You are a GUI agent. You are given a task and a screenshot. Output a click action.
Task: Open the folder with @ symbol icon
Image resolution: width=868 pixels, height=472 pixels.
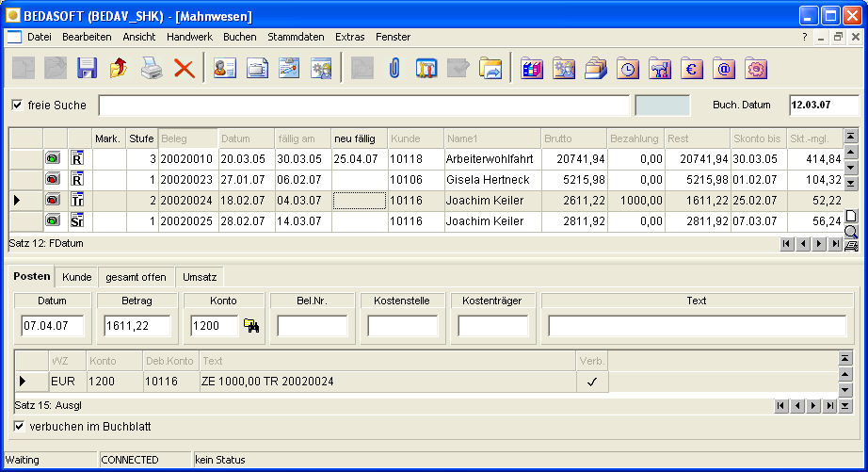(x=724, y=69)
